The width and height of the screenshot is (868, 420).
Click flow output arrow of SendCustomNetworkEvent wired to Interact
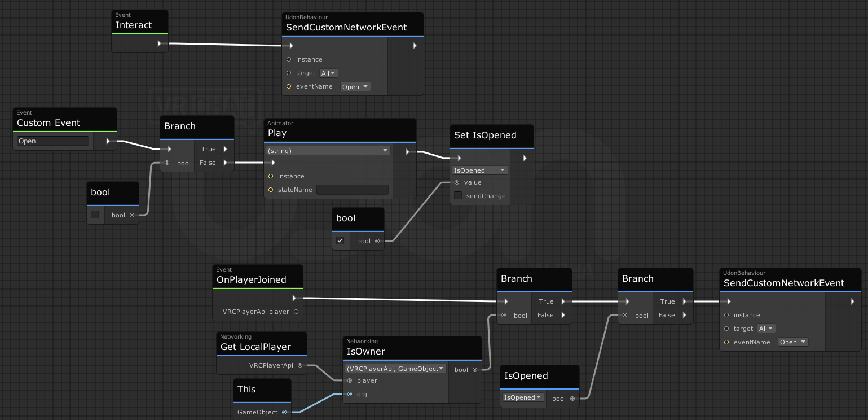pyautogui.click(x=415, y=46)
